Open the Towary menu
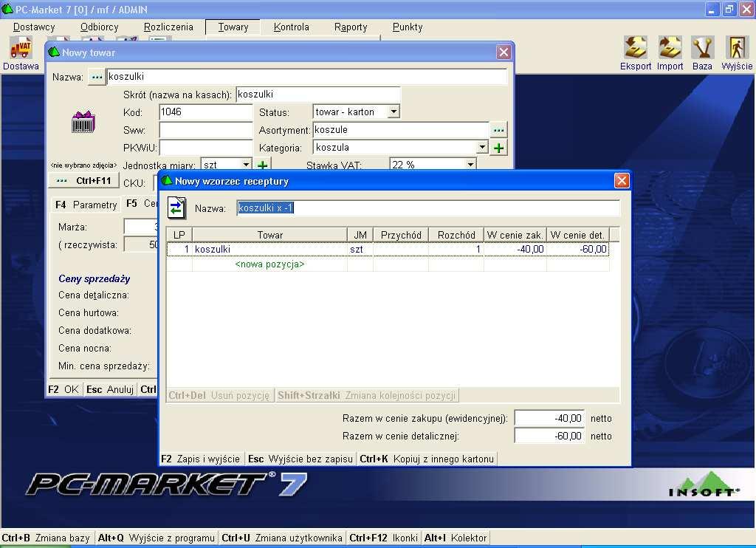The height and width of the screenshot is (548, 756). click(233, 27)
